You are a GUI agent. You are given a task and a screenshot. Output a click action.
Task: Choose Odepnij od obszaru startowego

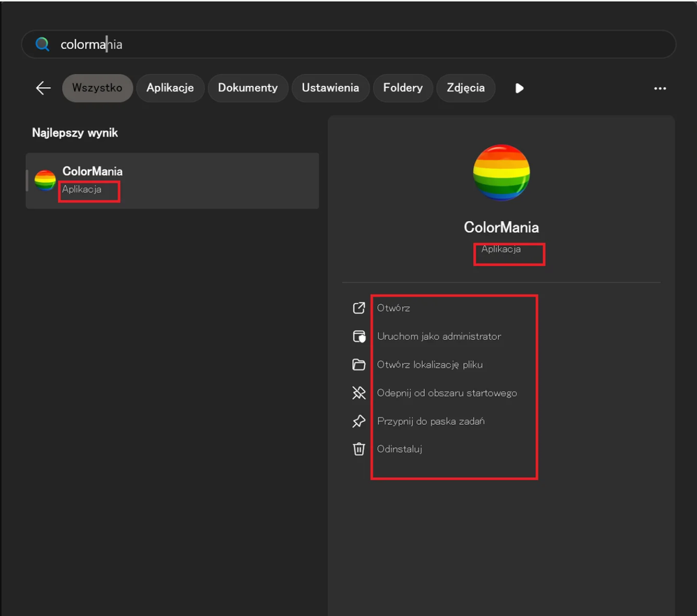(x=447, y=393)
